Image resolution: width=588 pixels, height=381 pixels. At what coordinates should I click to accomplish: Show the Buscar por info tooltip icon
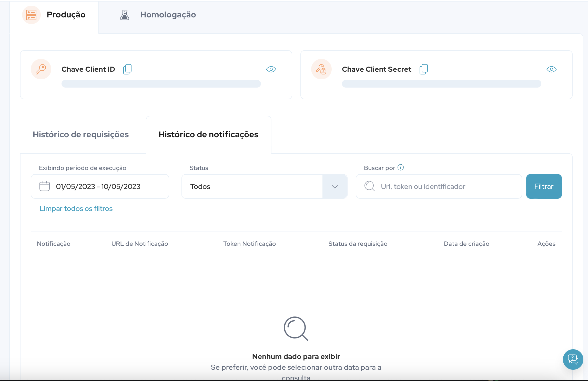[401, 167]
